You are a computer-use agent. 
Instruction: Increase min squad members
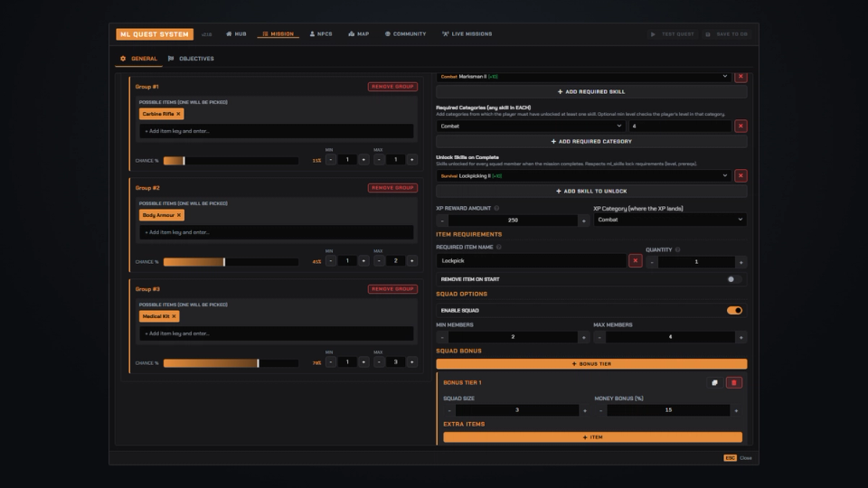pyautogui.click(x=583, y=337)
